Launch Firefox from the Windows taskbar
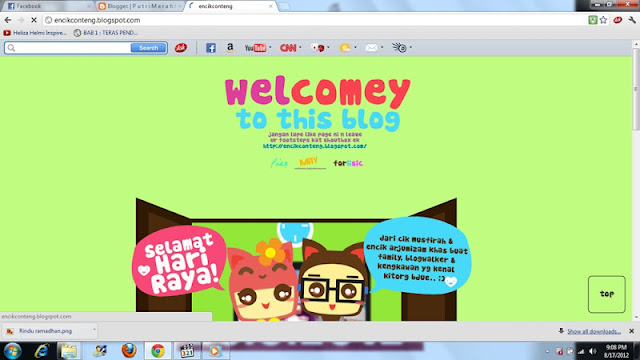Image resolution: width=640 pixels, height=360 pixels. pyautogui.click(x=129, y=351)
